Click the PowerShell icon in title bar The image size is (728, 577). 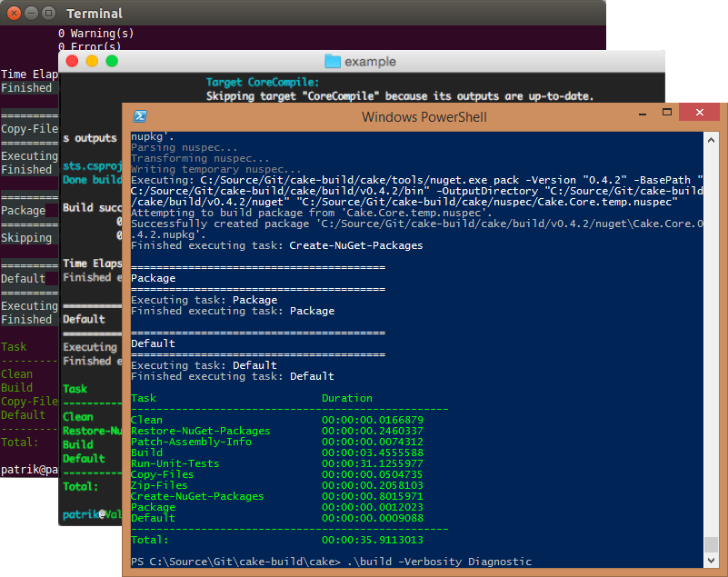[x=141, y=116]
